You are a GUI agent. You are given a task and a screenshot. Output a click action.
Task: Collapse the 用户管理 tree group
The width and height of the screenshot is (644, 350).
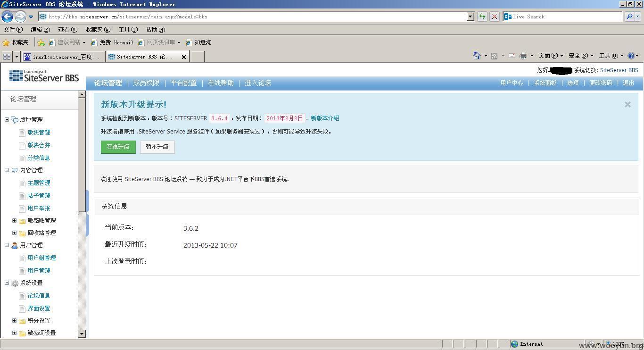coord(7,245)
